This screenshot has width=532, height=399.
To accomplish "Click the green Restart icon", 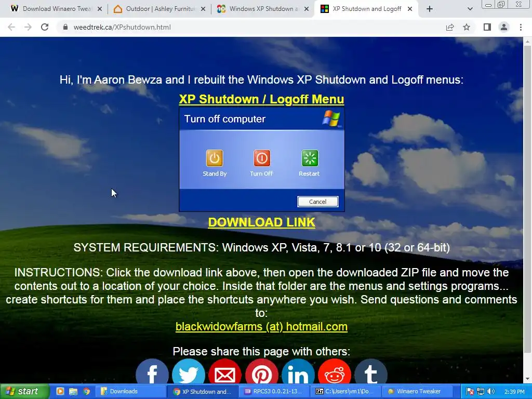I will point(310,158).
